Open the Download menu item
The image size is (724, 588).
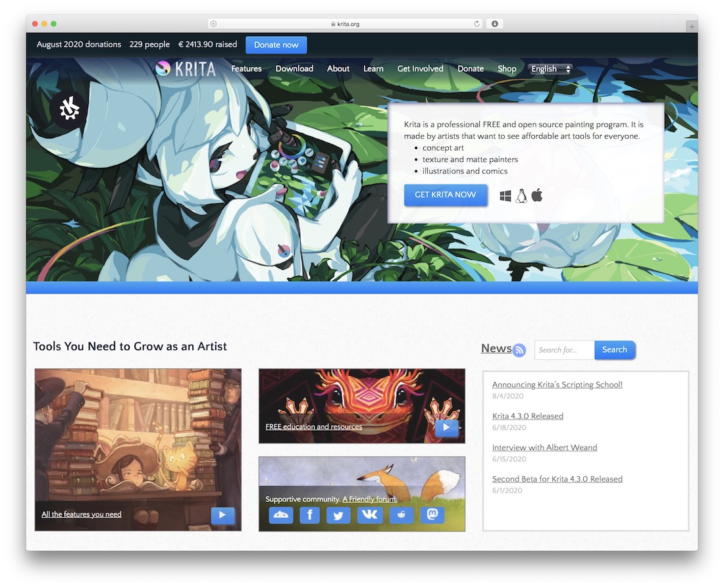(x=294, y=68)
